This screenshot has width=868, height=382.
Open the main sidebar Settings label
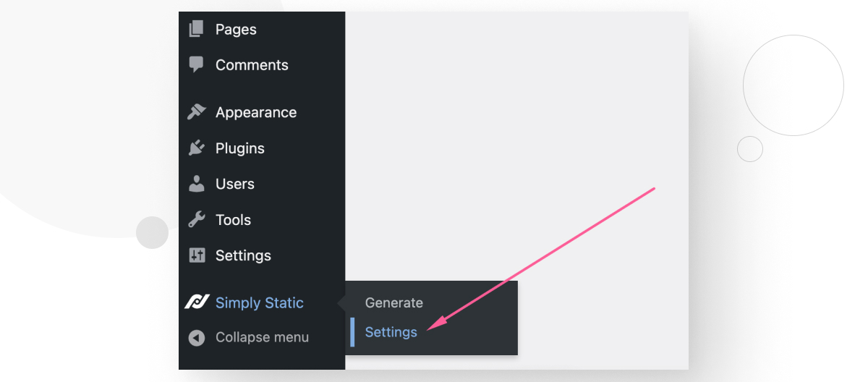(x=243, y=255)
